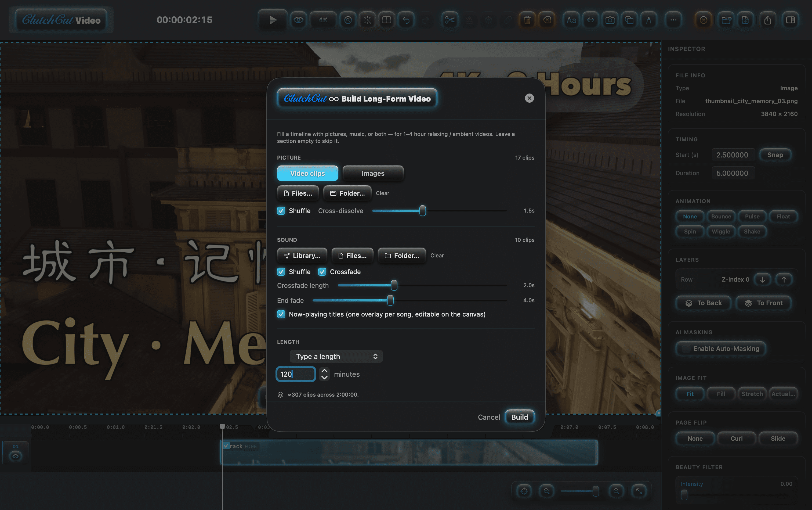The image size is (812, 510).
Task: Click the Undo arrow in the toolbar
Action: click(406, 20)
